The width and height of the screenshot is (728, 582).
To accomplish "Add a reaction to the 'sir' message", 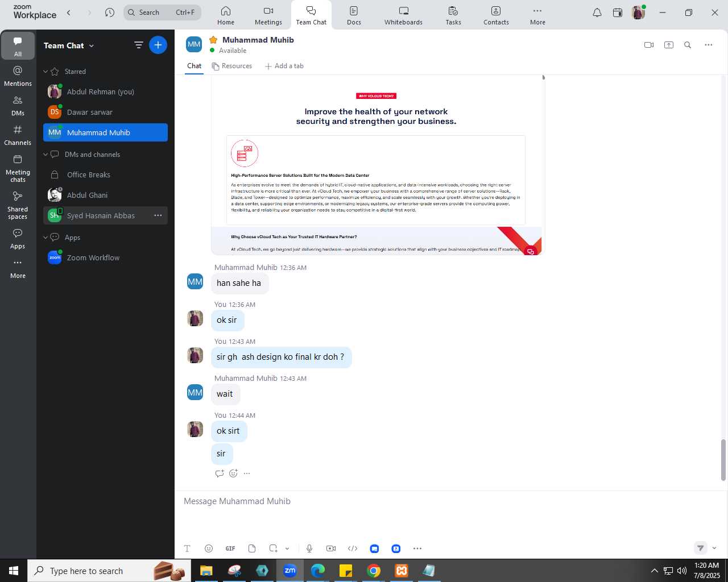I will (233, 473).
